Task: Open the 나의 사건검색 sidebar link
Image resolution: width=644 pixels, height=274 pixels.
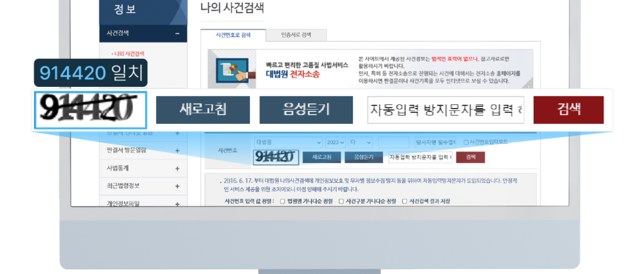Action: pos(129,54)
